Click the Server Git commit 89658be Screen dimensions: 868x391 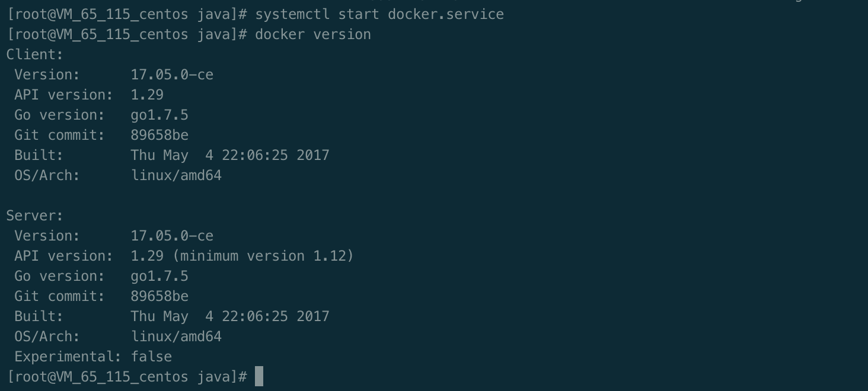(x=159, y=296)
